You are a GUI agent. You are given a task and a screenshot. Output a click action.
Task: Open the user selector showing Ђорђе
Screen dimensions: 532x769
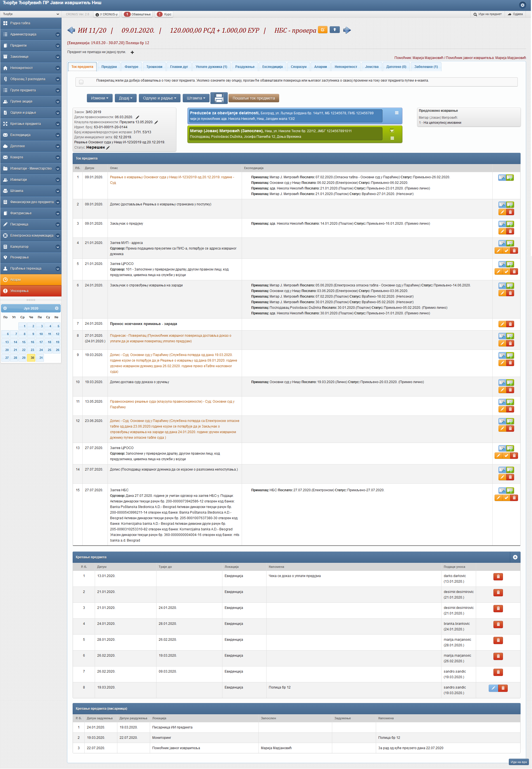click(x=31, y=14)
